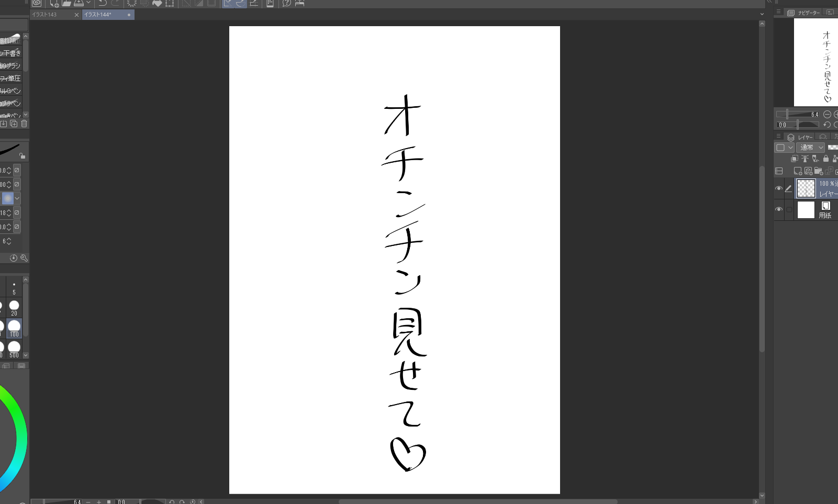Select the ブラペン sub tool entry
Image resolution: width=838 pixels, height=504 pixels.
pyautogui.click(x=10, y=103)
